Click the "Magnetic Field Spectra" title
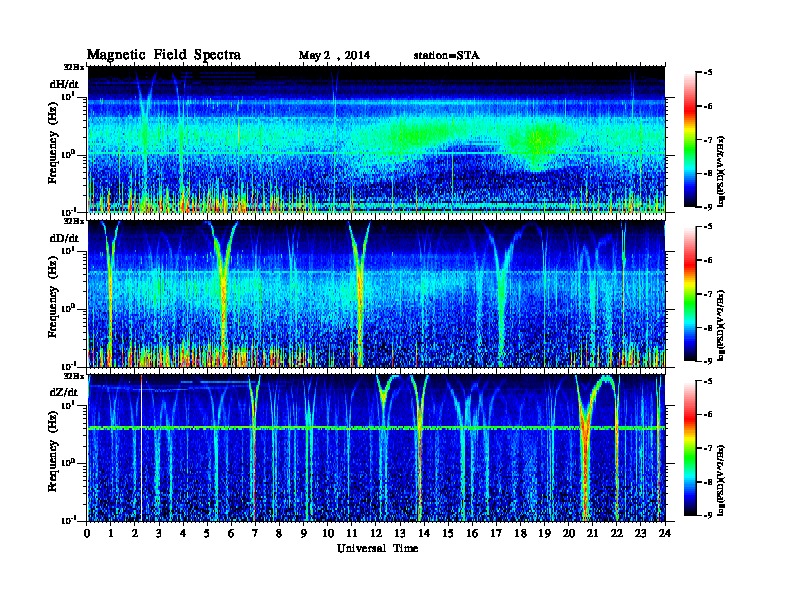Screen dimensions: 792x612 point(164,55)
